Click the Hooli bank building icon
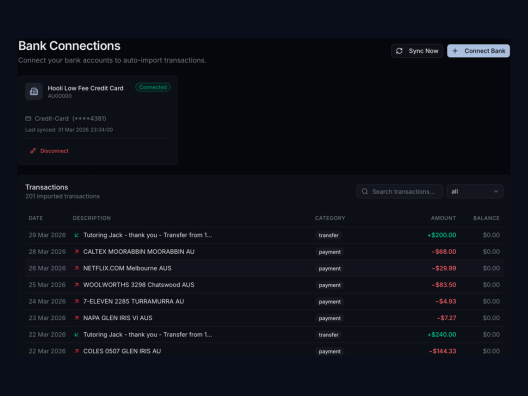 34,91
